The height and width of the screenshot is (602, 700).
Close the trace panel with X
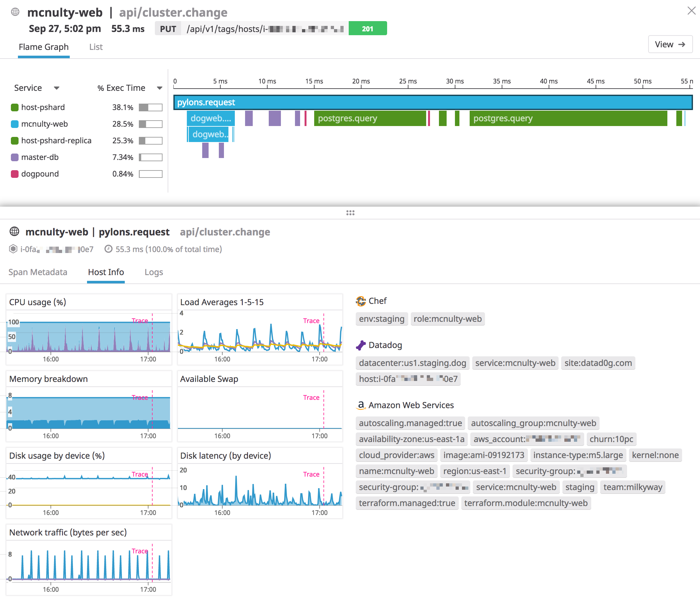(x=691, y=11)
